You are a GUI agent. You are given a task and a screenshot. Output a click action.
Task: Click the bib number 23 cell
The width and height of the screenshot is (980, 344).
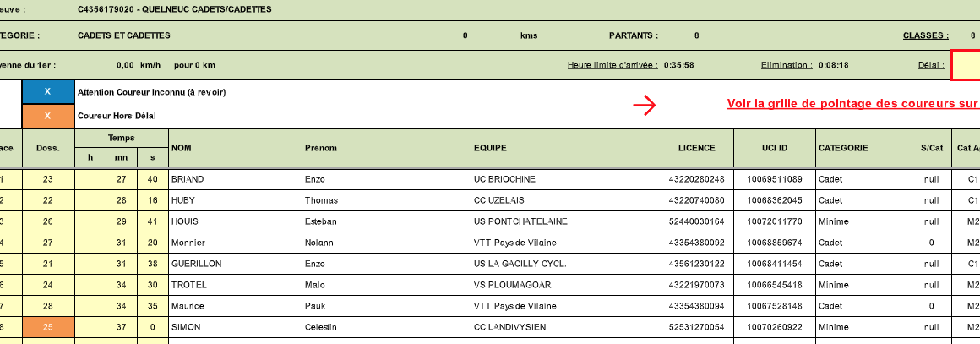(47, 179)
